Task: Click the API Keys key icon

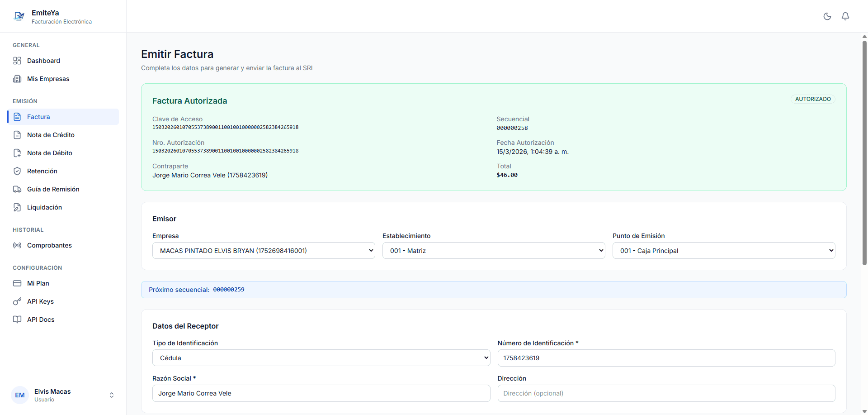Action: click(17, 301)
